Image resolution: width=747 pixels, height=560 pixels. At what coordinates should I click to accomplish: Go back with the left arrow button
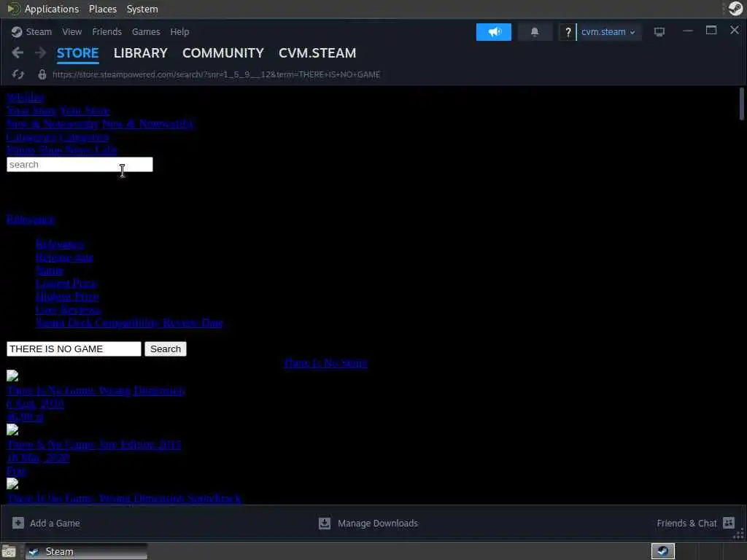coord(18,52)
